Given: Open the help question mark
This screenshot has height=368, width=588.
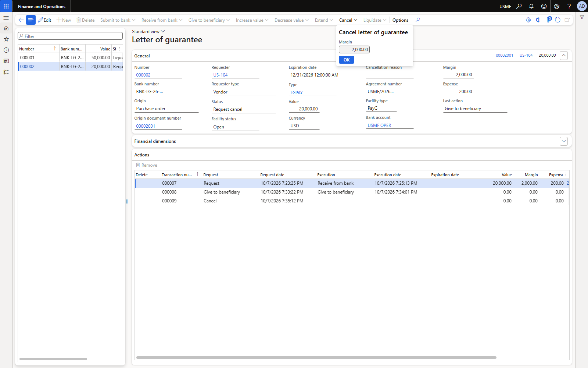Looking at the screenshot, I should 569,6.
